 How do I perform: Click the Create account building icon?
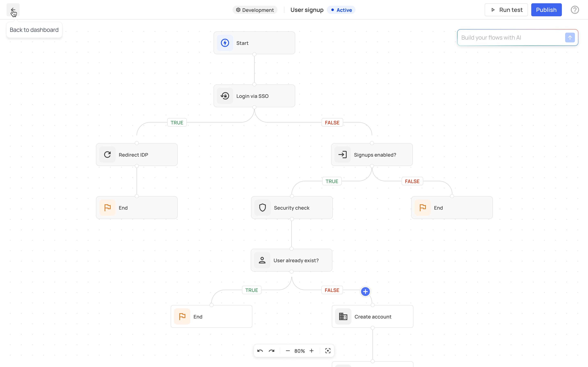(x=343, y=316)
